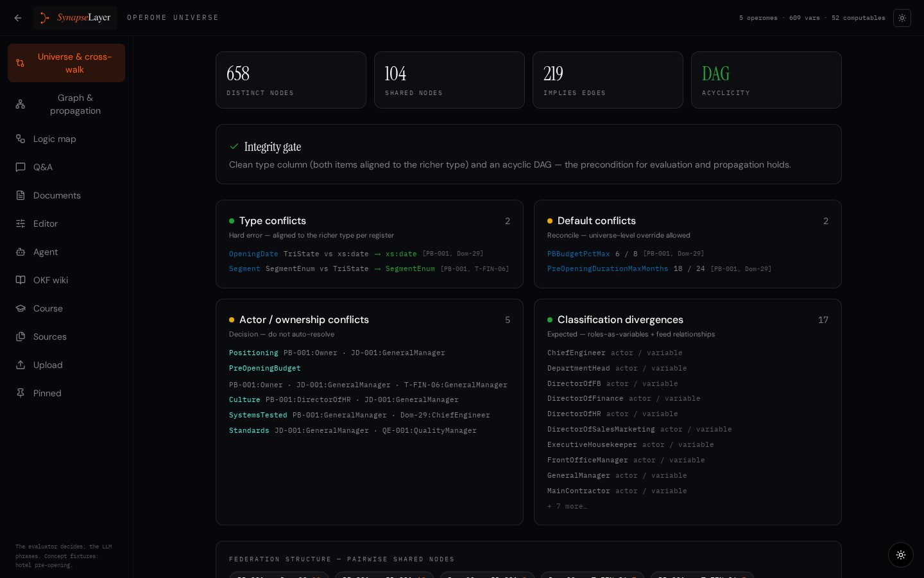This screenshot has width=924, height=578.
Task: Click the 658 distinct nodes card
Action: pos(291,80)
